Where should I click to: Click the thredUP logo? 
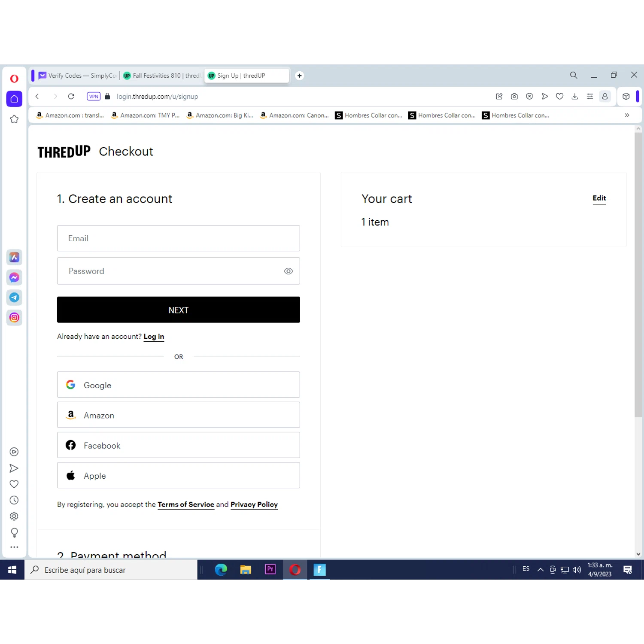click(64, 152)
